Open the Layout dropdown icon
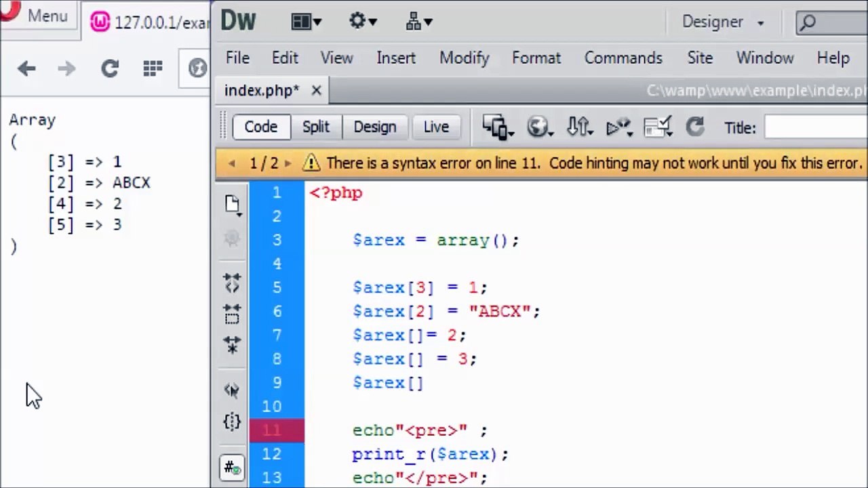868x488 pixels. (x=306, y=22)
